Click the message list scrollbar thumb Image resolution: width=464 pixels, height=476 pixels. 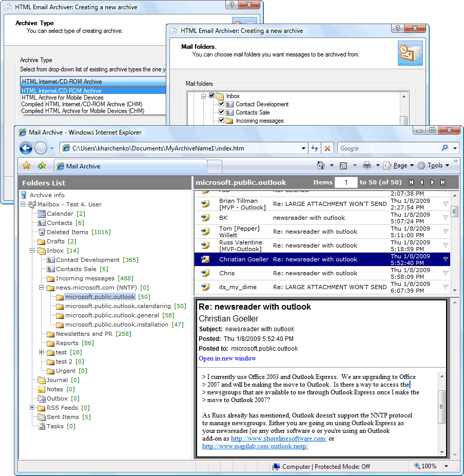[454, 211]
